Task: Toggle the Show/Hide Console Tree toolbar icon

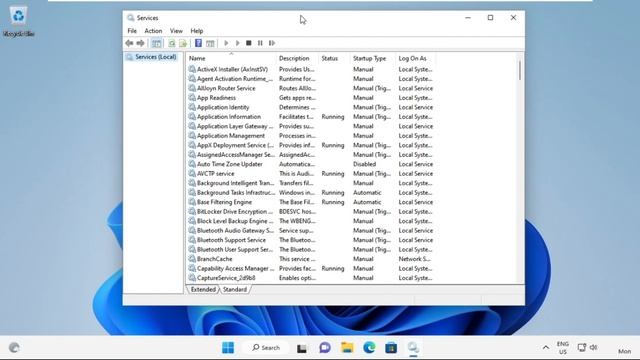Action: (x=156, y=43)
